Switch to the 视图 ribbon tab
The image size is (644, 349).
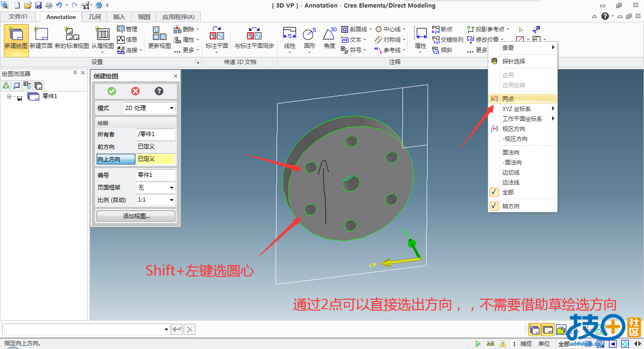click(x=144, y=17)
